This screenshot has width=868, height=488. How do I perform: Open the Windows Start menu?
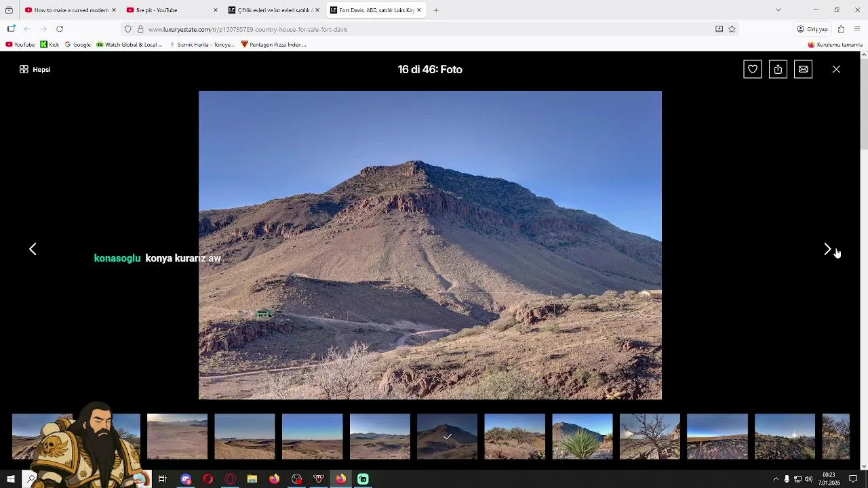10,479
